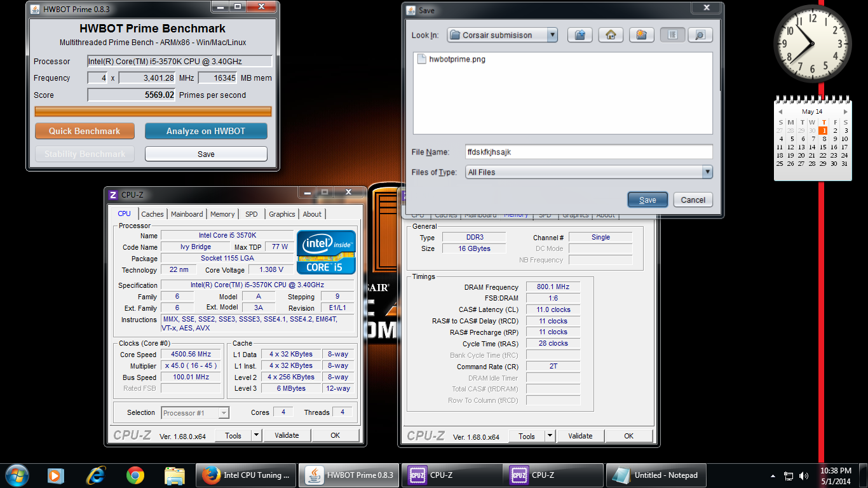Go to Home folder in Save dialog
The width and height of the screenshot is (868, 488).
click(611, 35)
